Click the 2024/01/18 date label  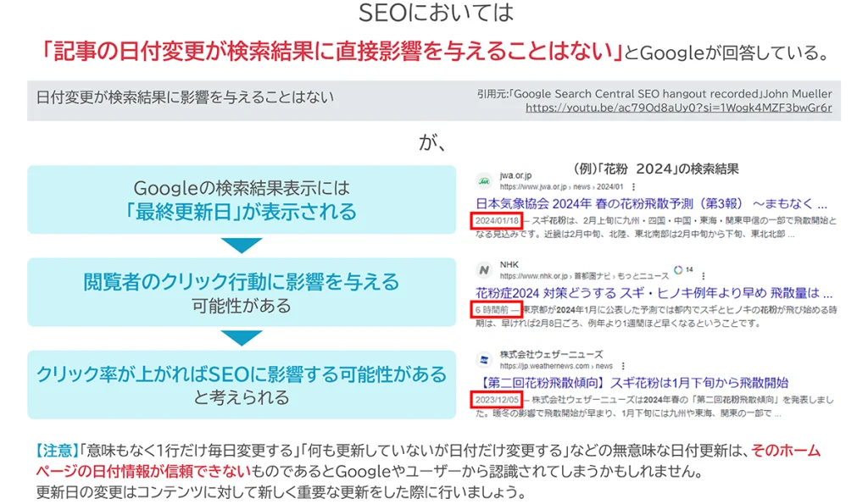497,221
